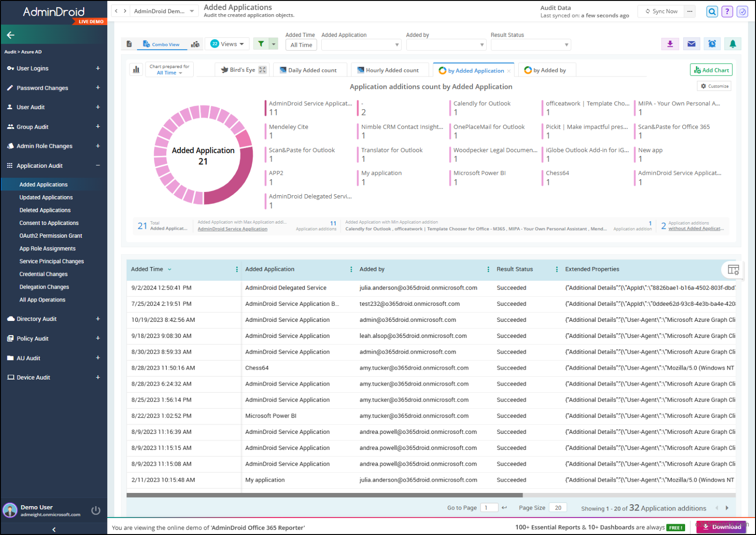756x535 pixels.
Task: Go to next page arrow
Action: (x=727, y=508)
